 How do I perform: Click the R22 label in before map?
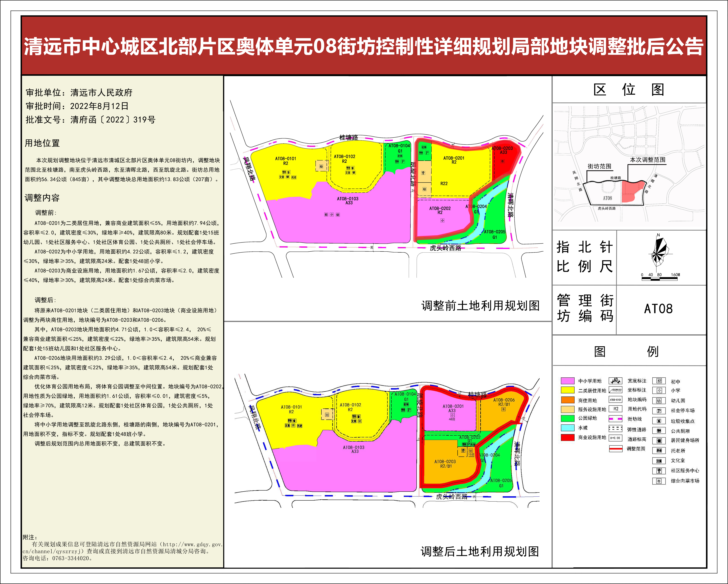point(444,184)
